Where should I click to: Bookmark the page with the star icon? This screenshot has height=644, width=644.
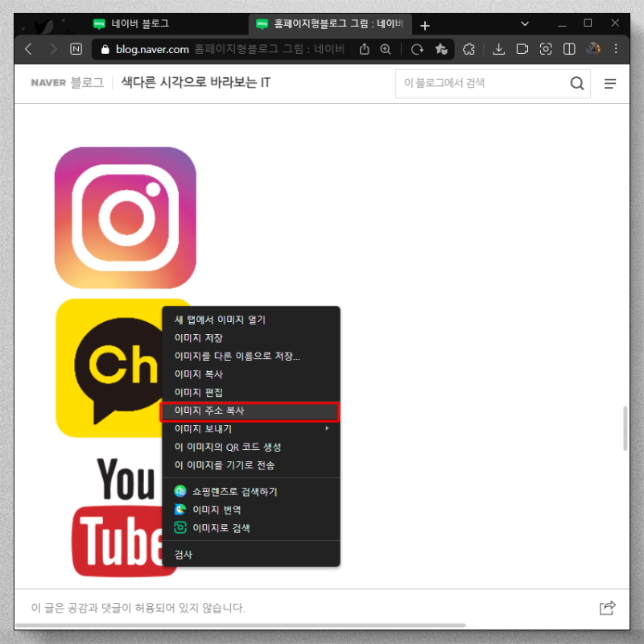pos(440,49)
